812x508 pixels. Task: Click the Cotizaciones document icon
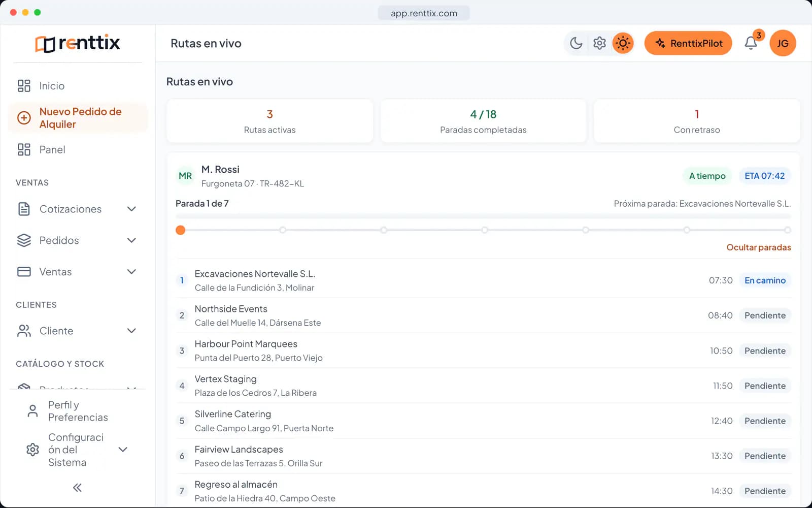tap(24, 209)
